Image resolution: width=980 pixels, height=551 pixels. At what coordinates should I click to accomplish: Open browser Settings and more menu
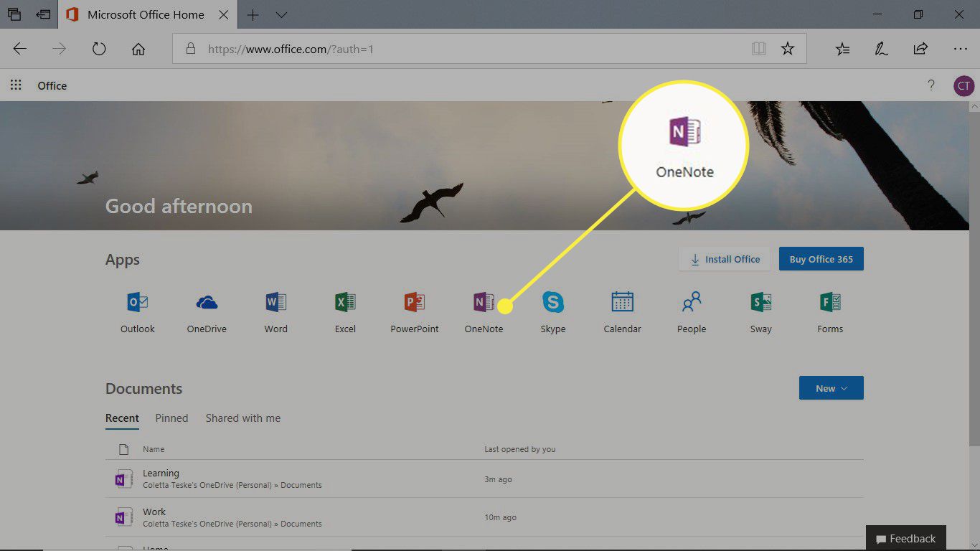pos(961,49)
